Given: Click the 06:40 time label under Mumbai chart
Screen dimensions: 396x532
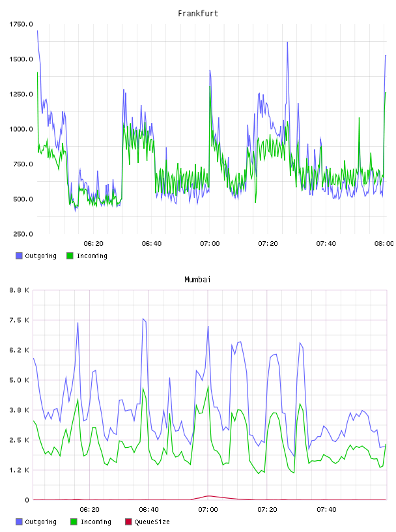Looking at the screenshot, I should pyautogui.click(x=148, y=509).
